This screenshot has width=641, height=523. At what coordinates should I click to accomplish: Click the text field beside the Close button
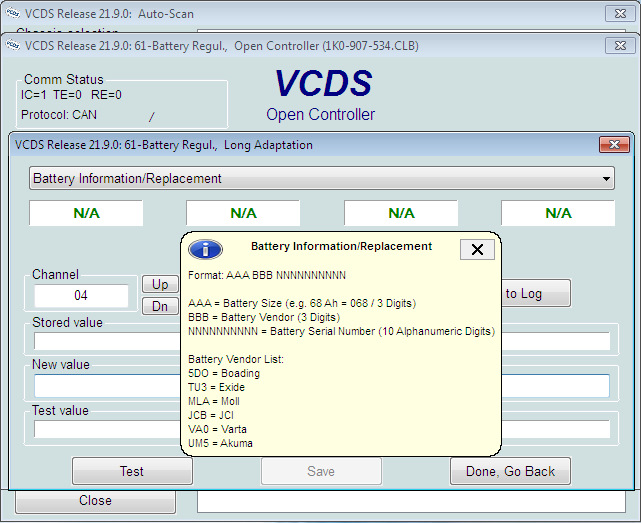click(411, 501)
